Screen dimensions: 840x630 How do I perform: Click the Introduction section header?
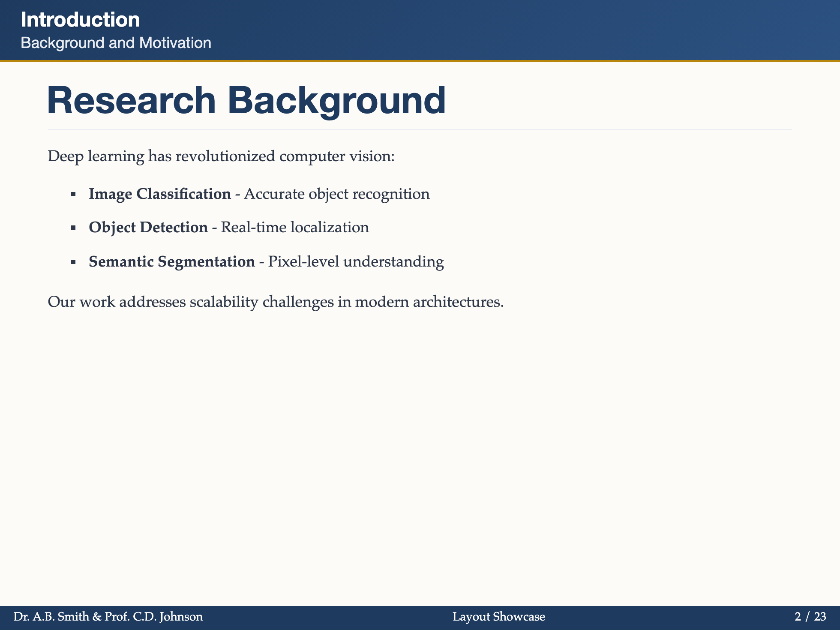pyautogui.click(x=80, y=19)
